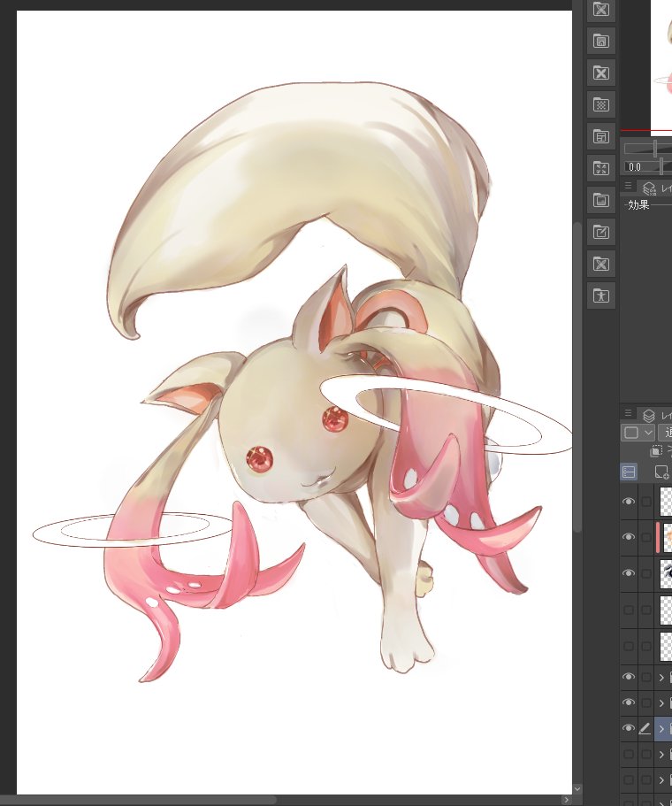672x806 pixels.
Task: Hide the top visible layer in layer list
Action: pyautogui.click(x=629, y=501)
